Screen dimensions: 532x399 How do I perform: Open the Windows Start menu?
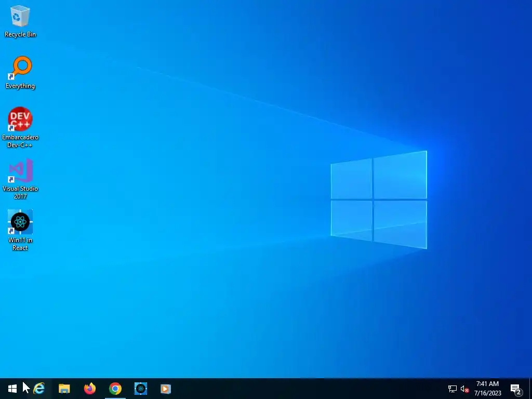12,389
